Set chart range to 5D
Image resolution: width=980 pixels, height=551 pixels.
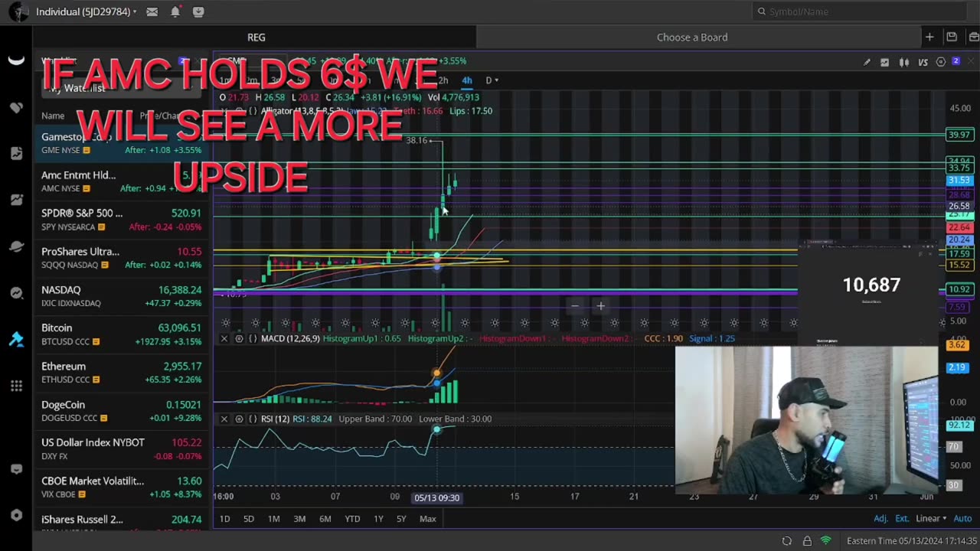coord(248,519)
